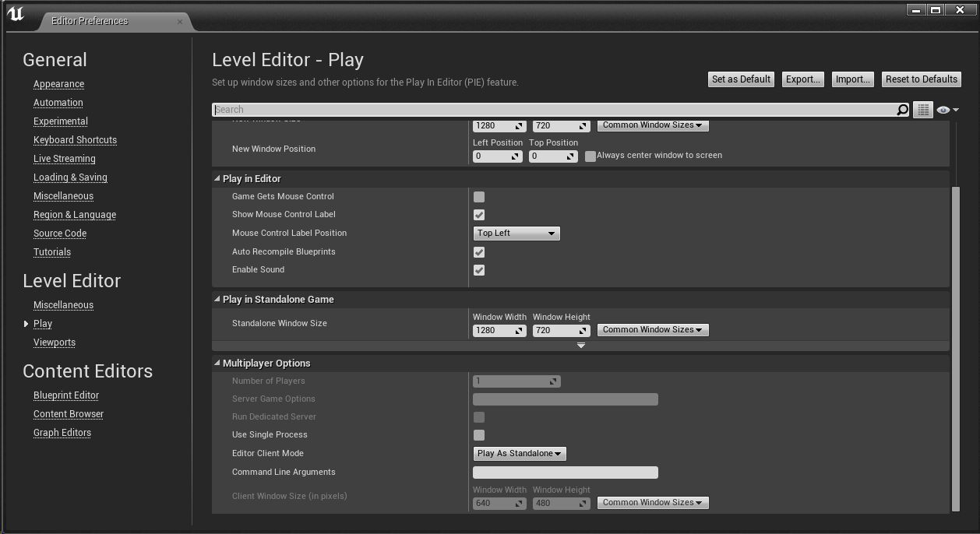This screenshot has height=534, width=980.
Task: Collapse the Multiplayer Options section
Action: (x=217, y=364)
